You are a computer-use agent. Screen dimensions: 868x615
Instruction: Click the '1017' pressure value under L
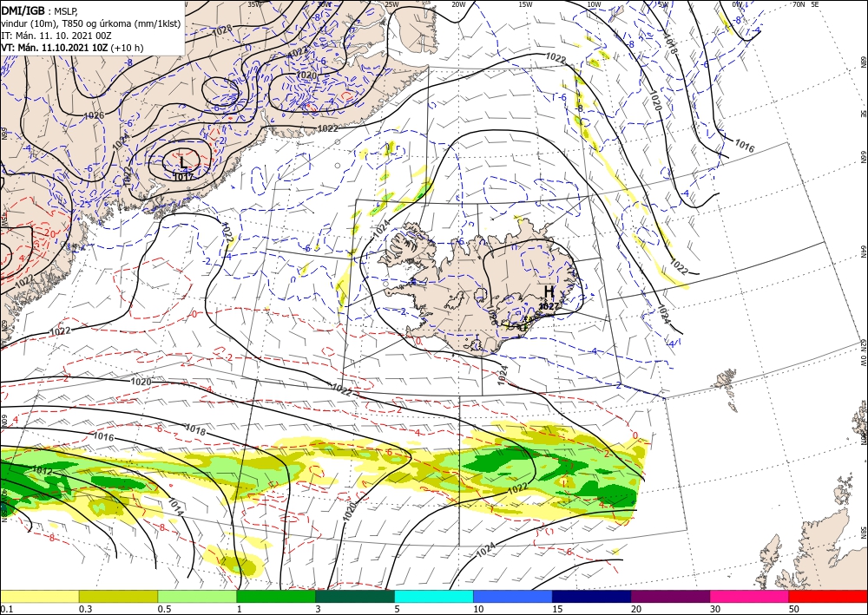(x=183, y=177)
